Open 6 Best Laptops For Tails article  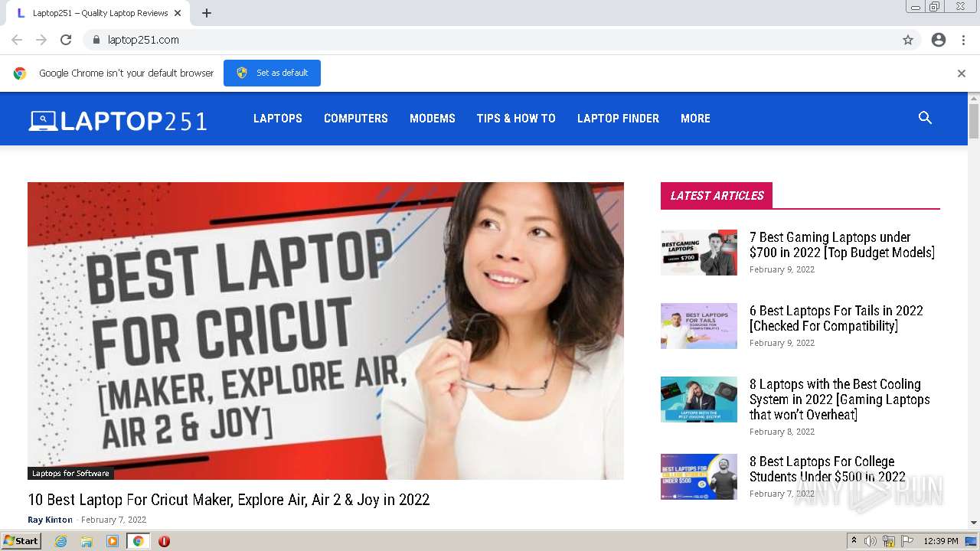836,318
